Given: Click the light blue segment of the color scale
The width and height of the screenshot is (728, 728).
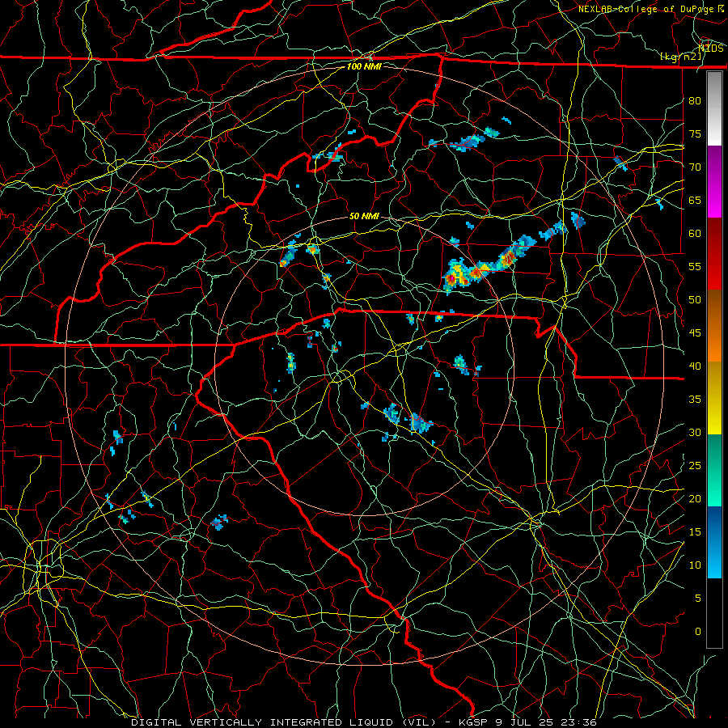Looking at the screenshot, I should click(x=714, y=542).
